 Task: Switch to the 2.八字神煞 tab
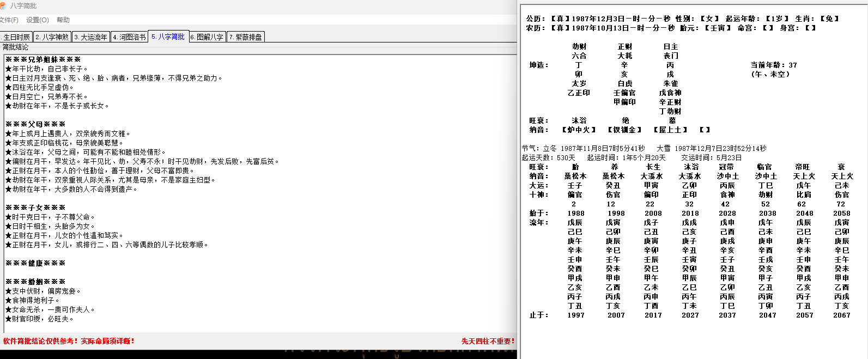[52, 37]
